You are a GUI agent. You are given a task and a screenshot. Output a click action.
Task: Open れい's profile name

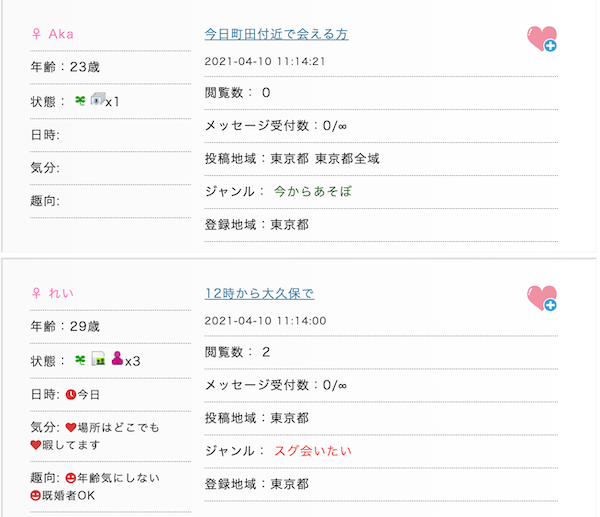(62, 293)
